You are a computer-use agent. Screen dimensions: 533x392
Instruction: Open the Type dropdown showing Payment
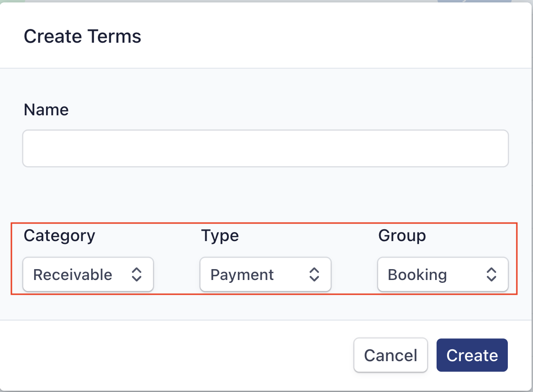pyautogui.click(x=265, y=274)
